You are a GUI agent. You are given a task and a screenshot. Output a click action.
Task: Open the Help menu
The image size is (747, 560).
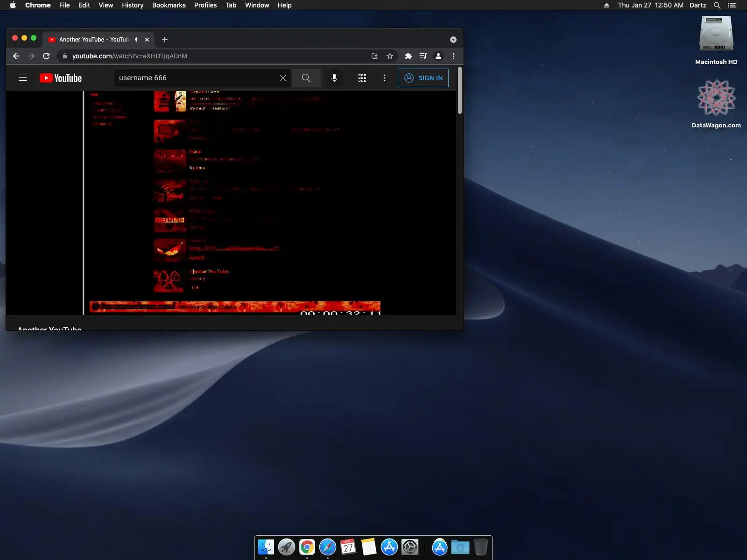(284, 5)
